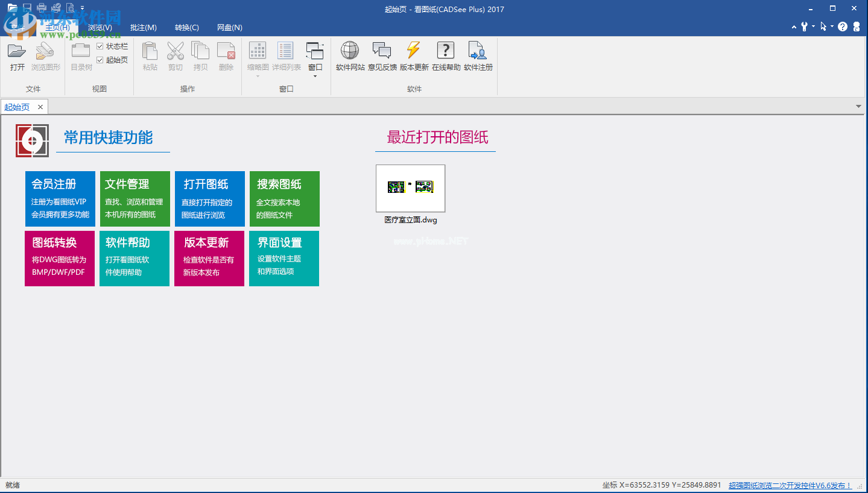868x493 pixels.
Task: Click the Delete (删除) icon
Action: pos(226,51)
